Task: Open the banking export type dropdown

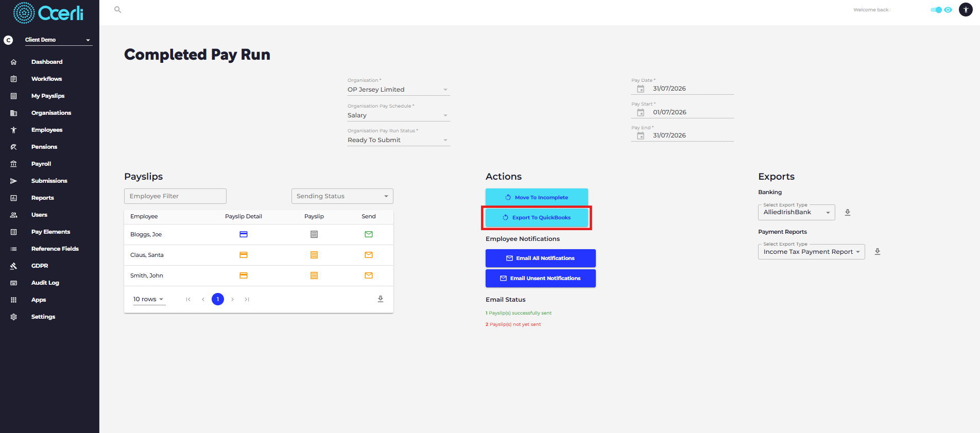Action: (796, 212)
